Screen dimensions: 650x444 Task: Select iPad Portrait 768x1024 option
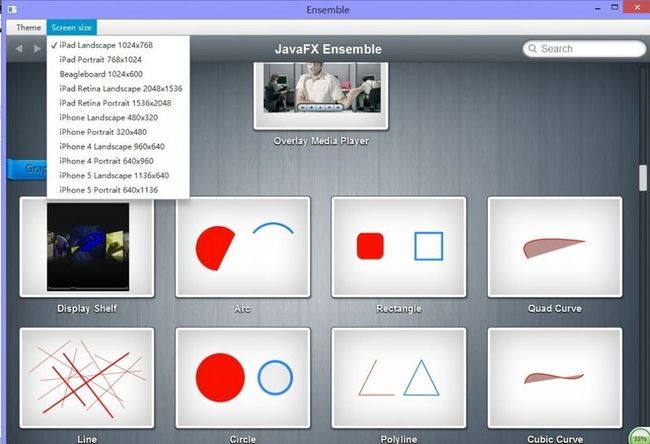118,59
